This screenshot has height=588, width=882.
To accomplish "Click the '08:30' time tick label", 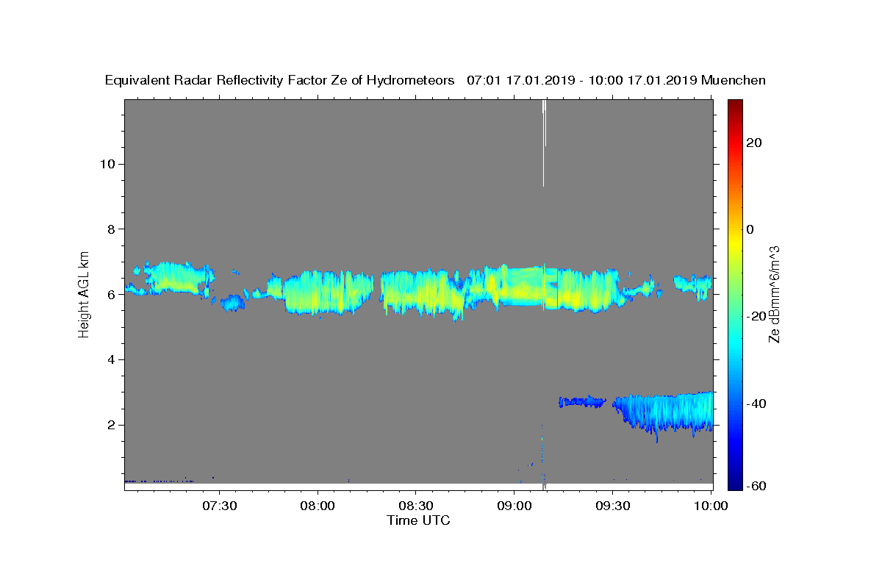I will (416, 506).
